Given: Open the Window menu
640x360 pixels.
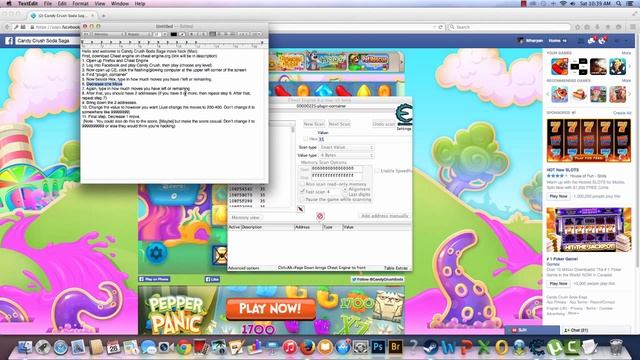Looking at the screenshot, I should pos(120,4).
